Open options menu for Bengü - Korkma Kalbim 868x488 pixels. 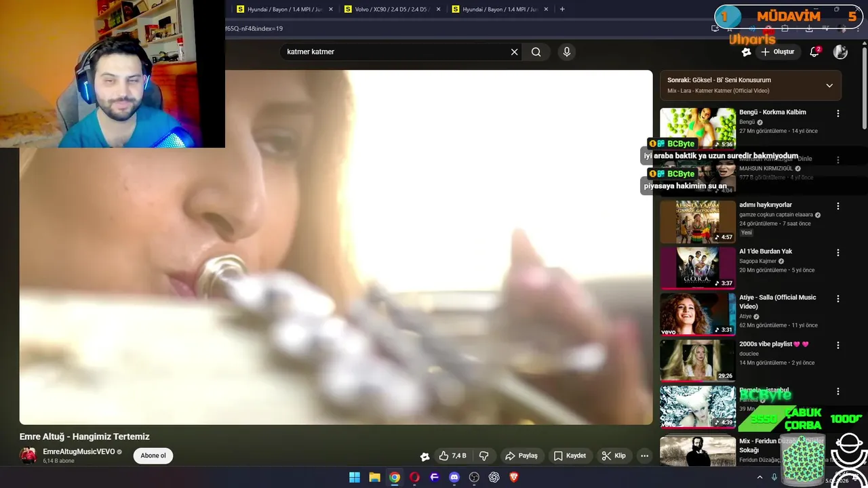837,113
